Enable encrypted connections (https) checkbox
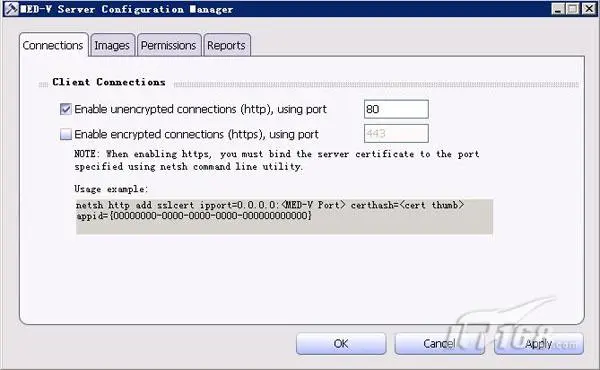Screen dimensions: 600x370 [66, 134]
